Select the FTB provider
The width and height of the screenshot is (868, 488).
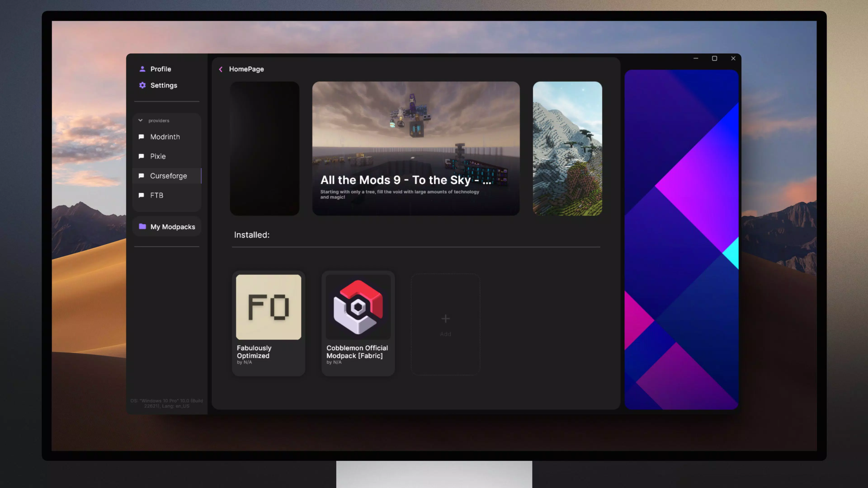pos(167,195)
